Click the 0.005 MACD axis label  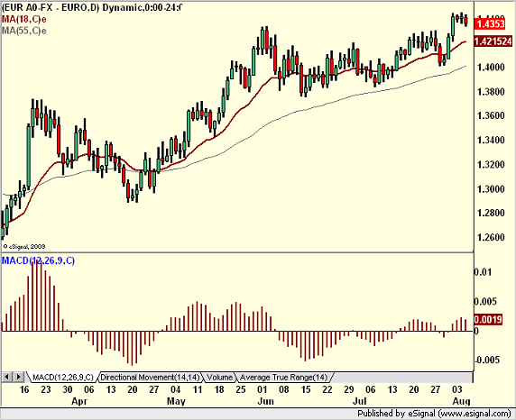[x=485, y=302]
